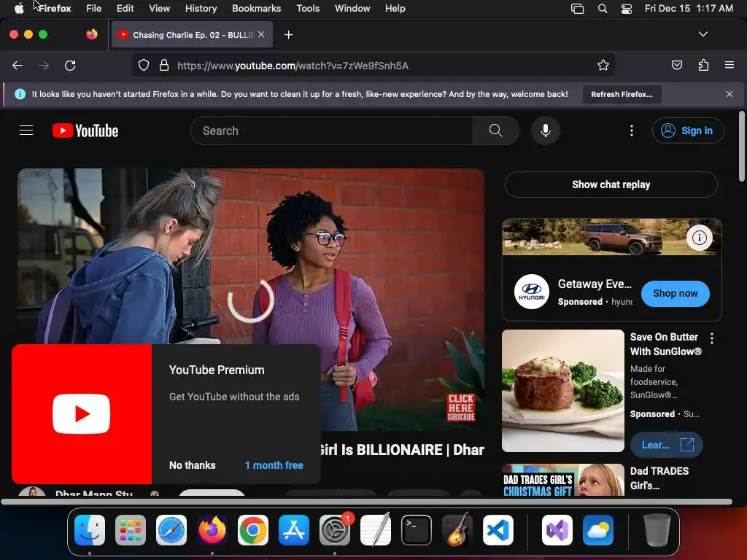Accept 1 month free offer
Screen dimensions: 747x560
[x=274, y=465]
